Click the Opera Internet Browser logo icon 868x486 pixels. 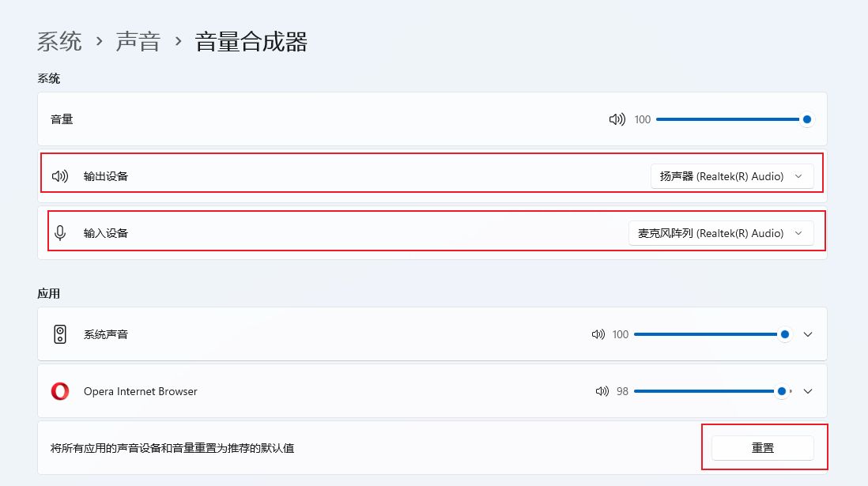pos(60,391)
